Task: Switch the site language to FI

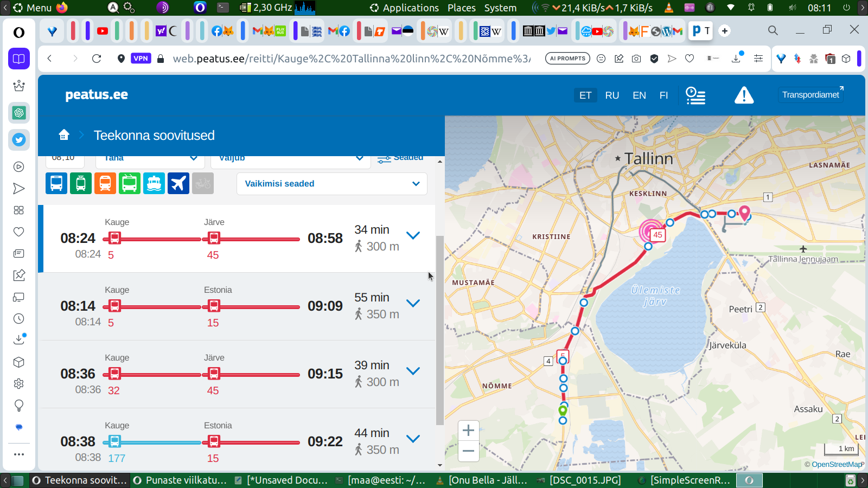Action: point(663,95)
